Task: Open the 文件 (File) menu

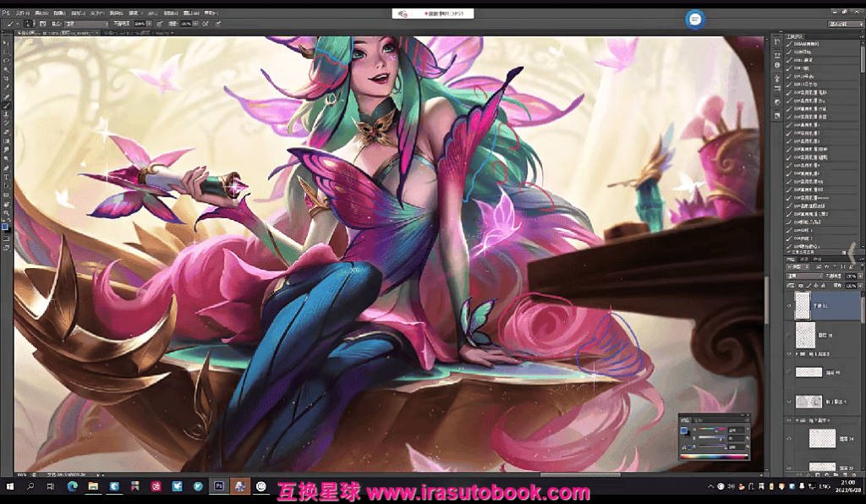Action: [23, 13]
